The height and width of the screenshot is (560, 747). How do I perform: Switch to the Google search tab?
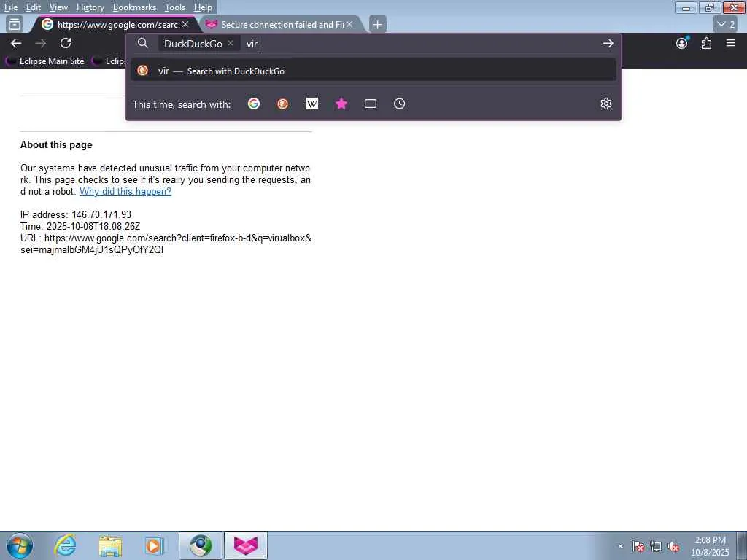coord(116,24)
